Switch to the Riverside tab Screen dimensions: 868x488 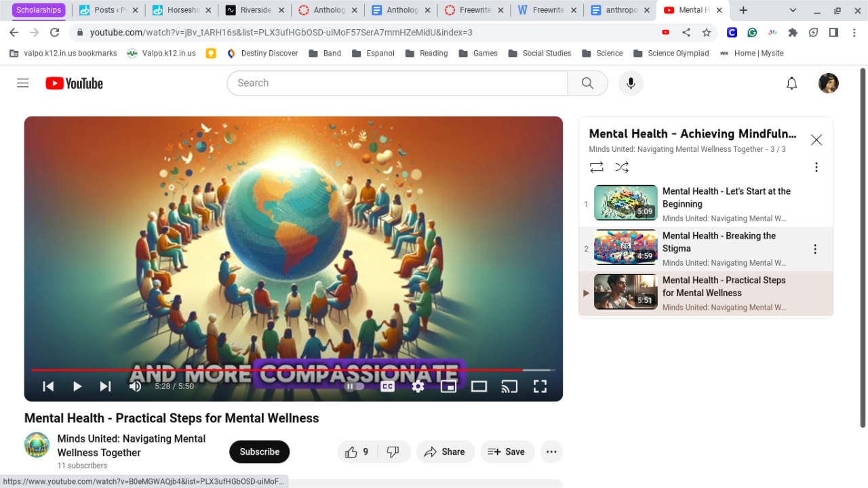[x=254, y=10]
